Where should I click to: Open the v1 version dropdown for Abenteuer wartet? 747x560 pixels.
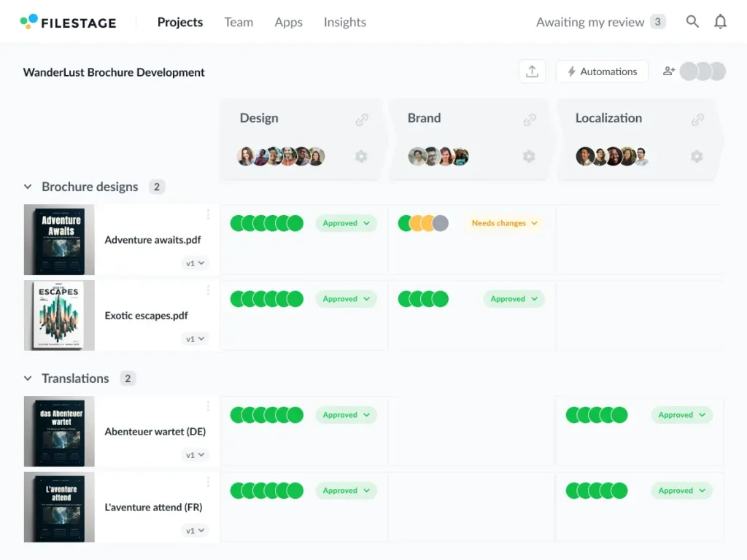click(x=195, y=454)
